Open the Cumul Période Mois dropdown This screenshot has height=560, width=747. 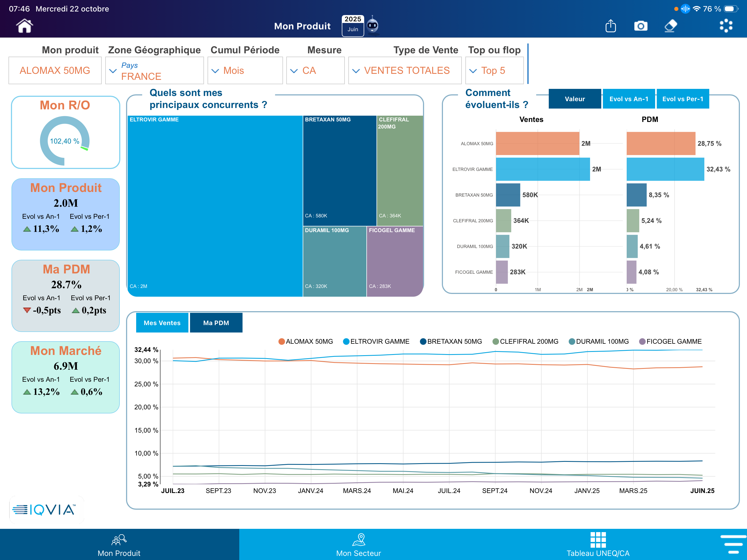pos(245,70)
